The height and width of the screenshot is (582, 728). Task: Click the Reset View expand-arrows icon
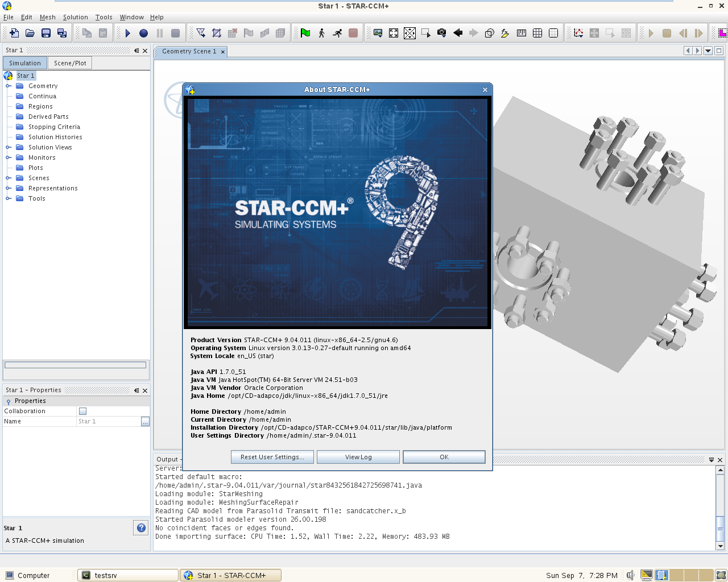[394, 33]
